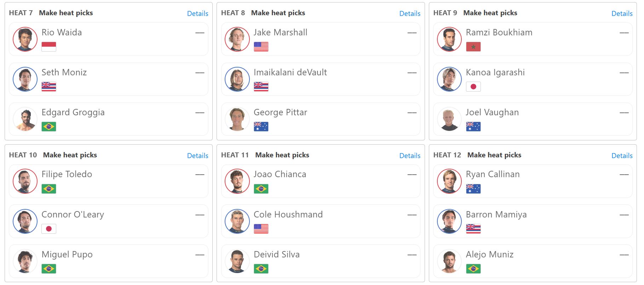This screenshot has width=644, height=285.
Task: Click the Australia flag under Joel Vaughan
Action: point(473,127)
